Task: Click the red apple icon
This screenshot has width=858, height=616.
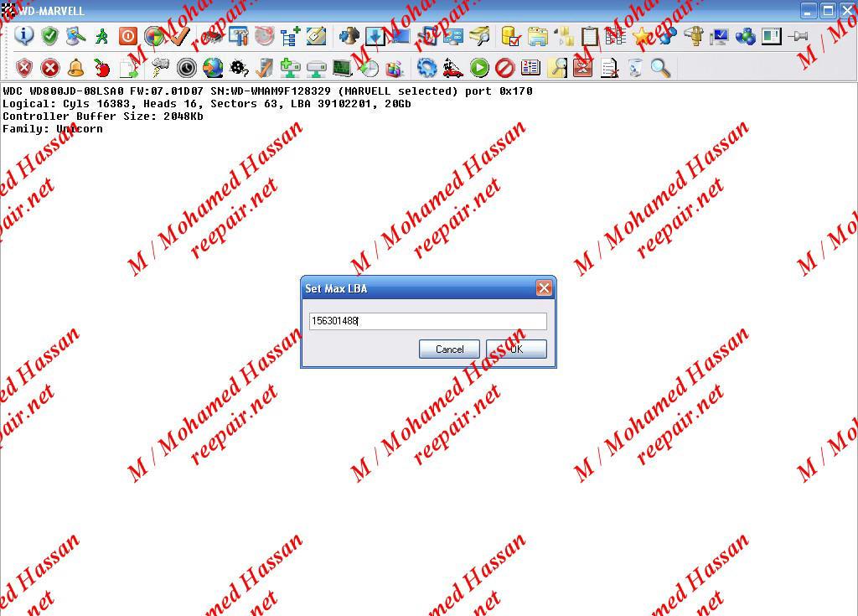Action: click(x=102, y=68)
